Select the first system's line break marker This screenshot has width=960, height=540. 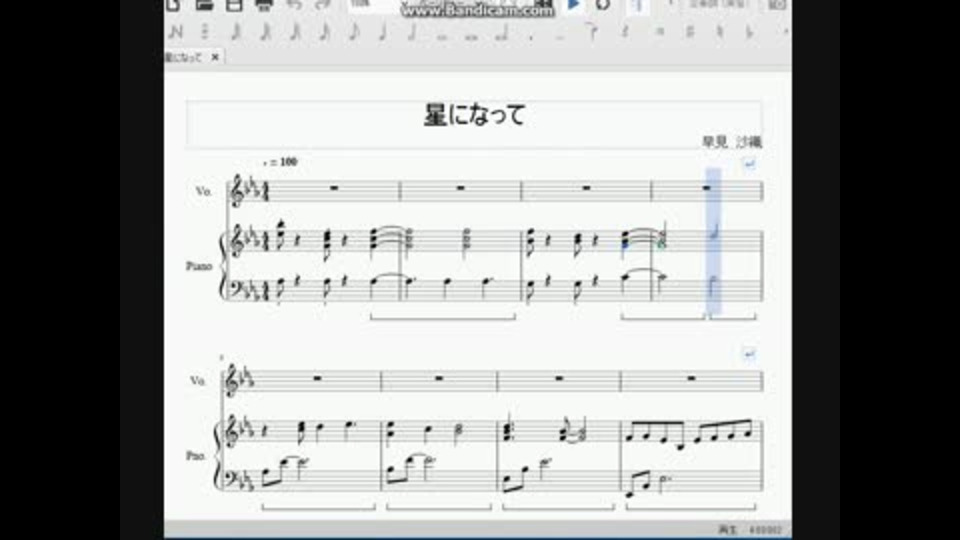[749, 164]
